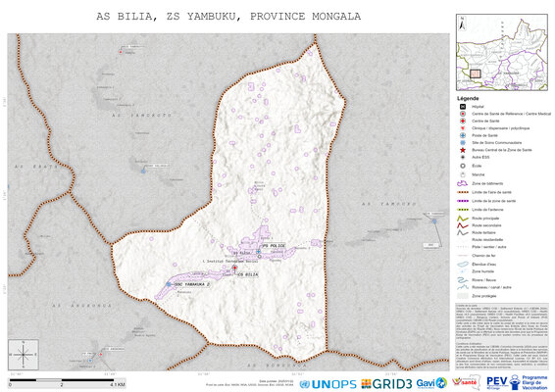Select the red Centre de Santé legend symbol
Screen dimensions: 555x392
point(463,121)
